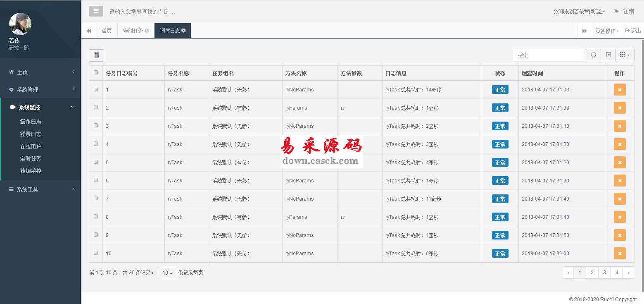Delete log row 1 with orange X
Screen dimensions: 644x304
(x=619, y=90)
